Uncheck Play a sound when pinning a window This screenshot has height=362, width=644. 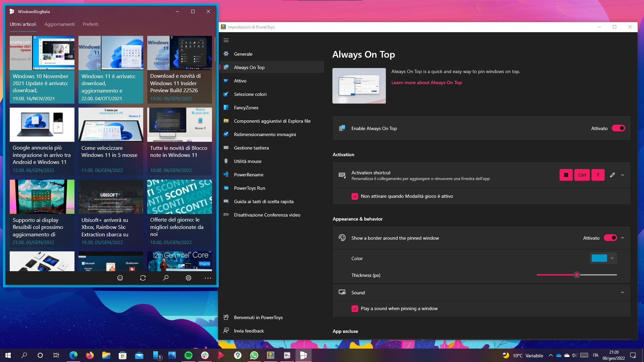(x=355, y=309)
